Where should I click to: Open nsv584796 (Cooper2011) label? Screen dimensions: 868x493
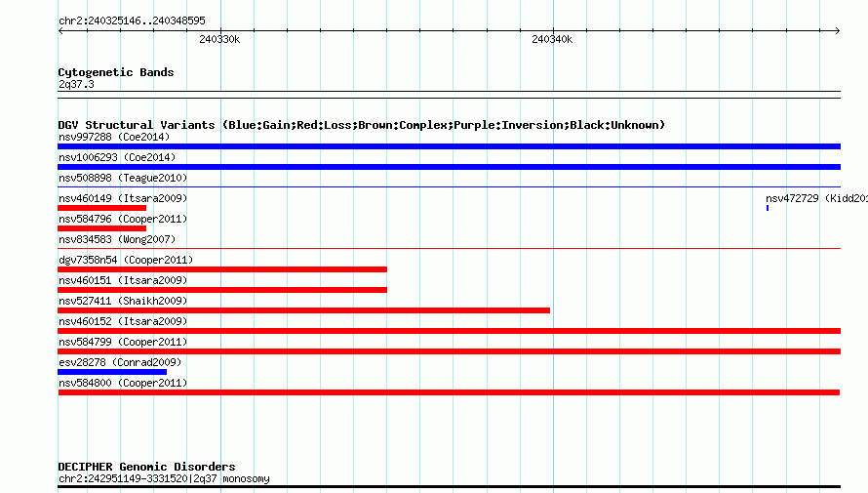click(x=123, y=219)
